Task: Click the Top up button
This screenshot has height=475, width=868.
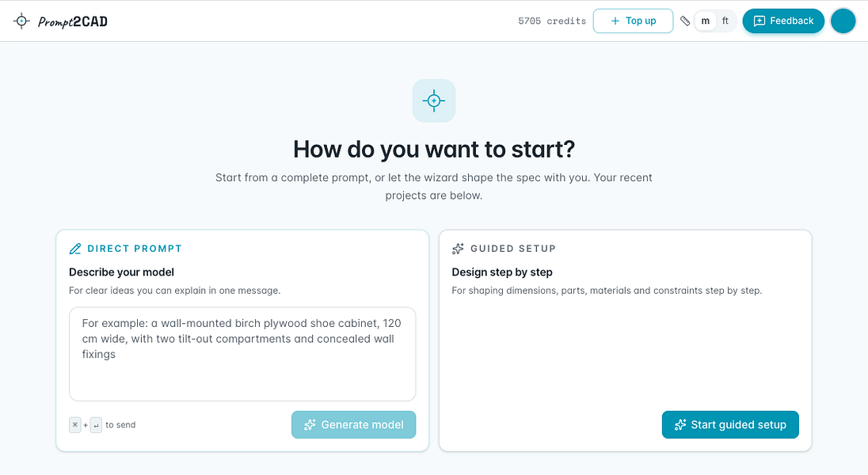Action: pyautogui.click(x=634, y=21)
